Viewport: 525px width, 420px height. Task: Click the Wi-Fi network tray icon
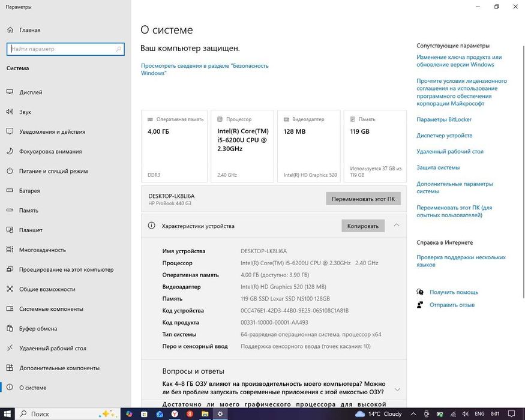[x=453, y=414]
